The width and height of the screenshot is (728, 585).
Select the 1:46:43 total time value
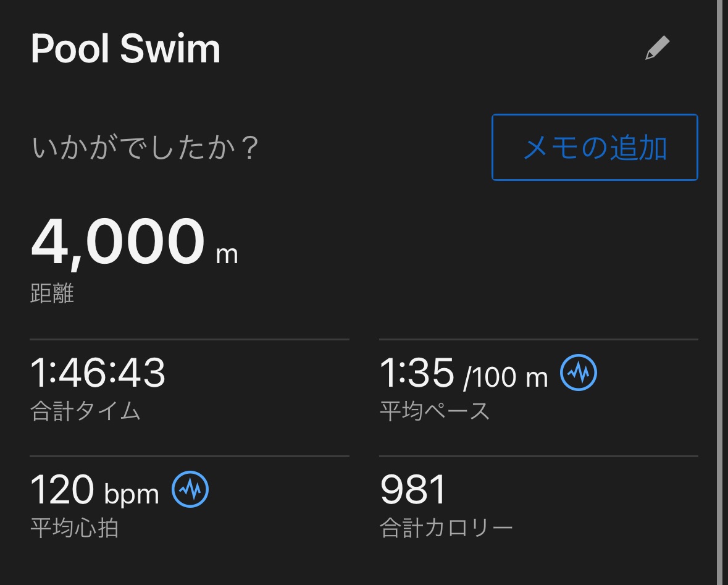[x=98, y=372]
